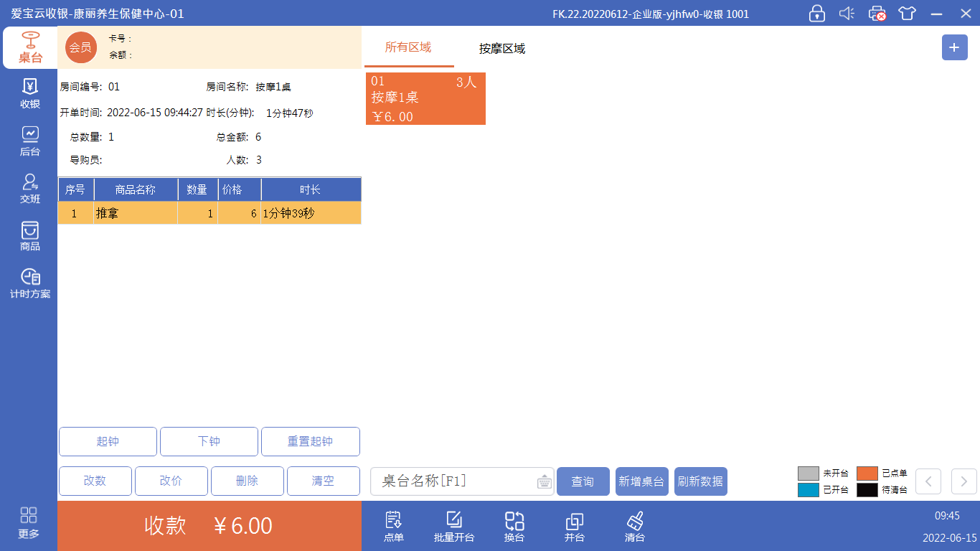The image size is (980, 551).
Task: Click the 数量 column header
Action: [x=197, y=190]
